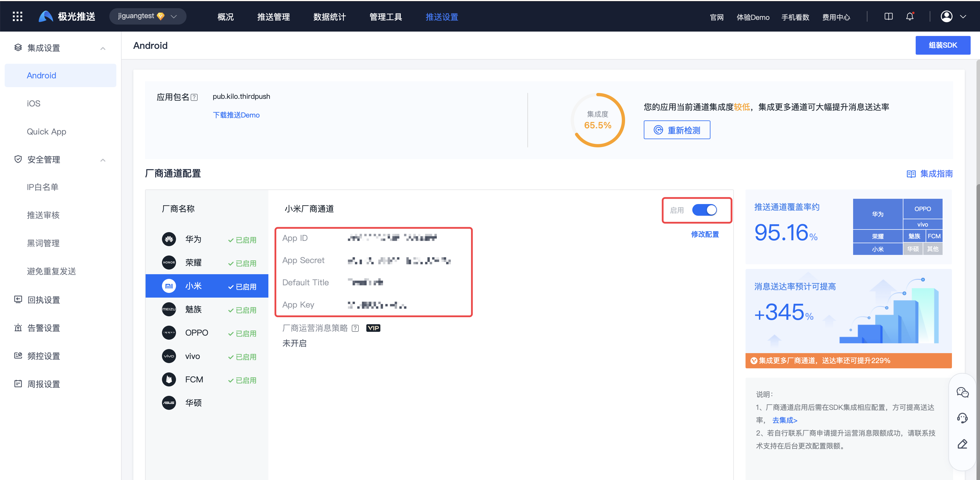980x480 pixels.
Task: Click the help icon beside 应用包名
Action: 194,97
